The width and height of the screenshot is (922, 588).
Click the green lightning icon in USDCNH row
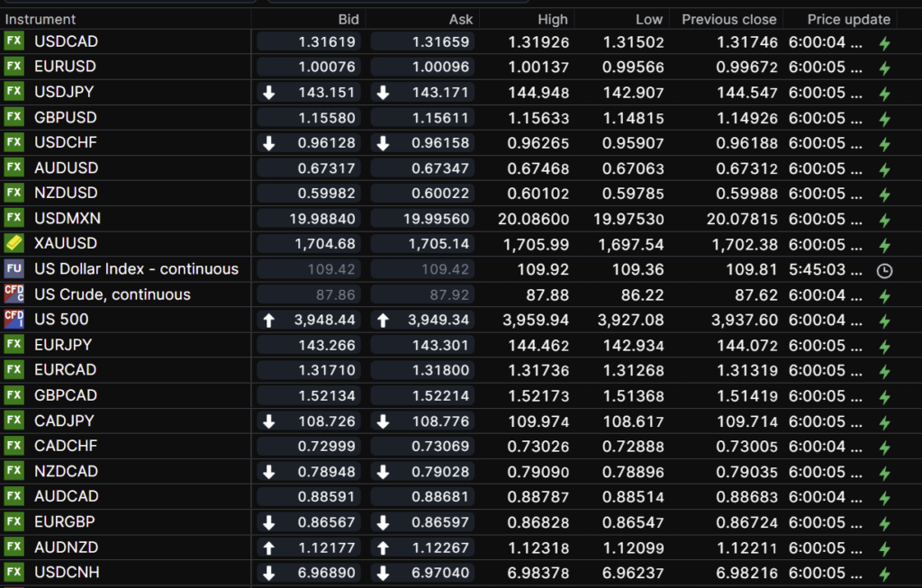pyautogui.click(x=884, y=573)
